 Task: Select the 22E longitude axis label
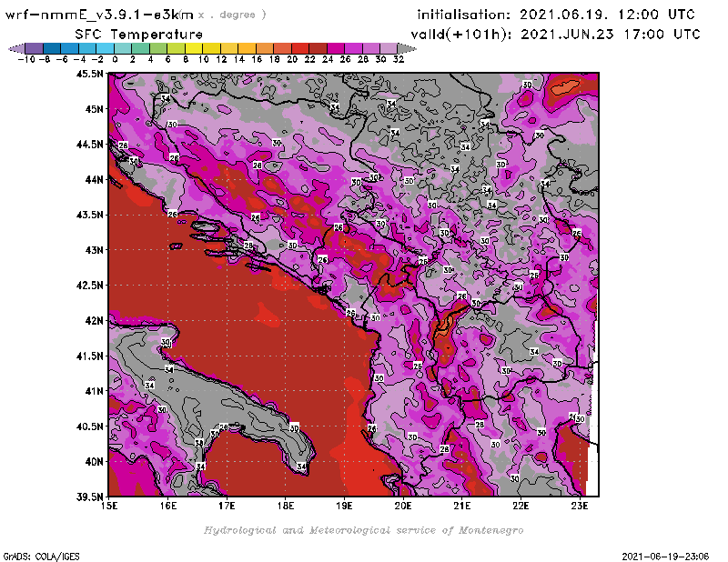click(521, 506)
